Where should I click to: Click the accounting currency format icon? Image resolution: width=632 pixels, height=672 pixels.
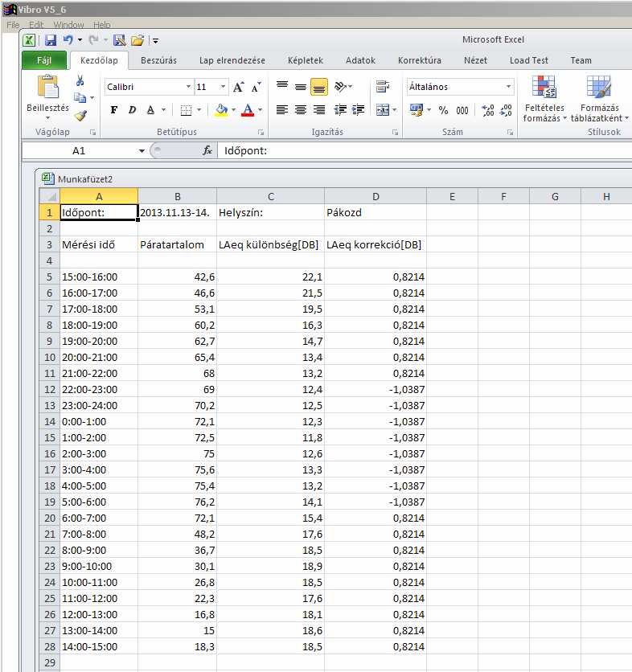click(416, 110)
